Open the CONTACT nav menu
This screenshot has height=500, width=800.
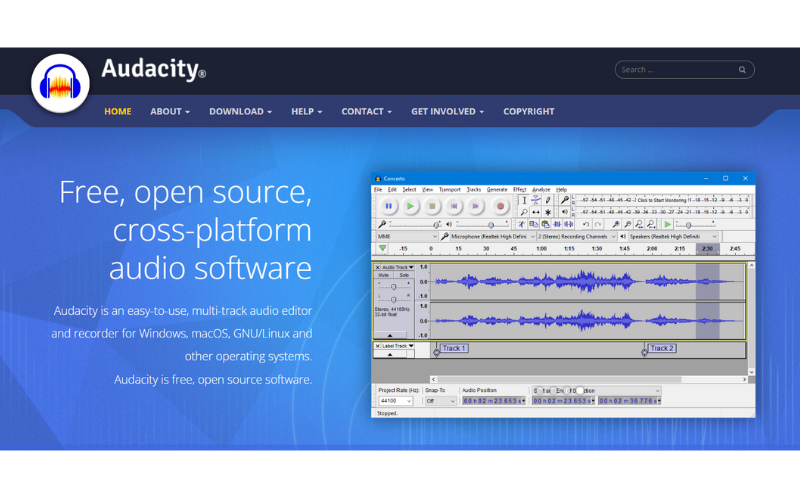tap(366, 111)
